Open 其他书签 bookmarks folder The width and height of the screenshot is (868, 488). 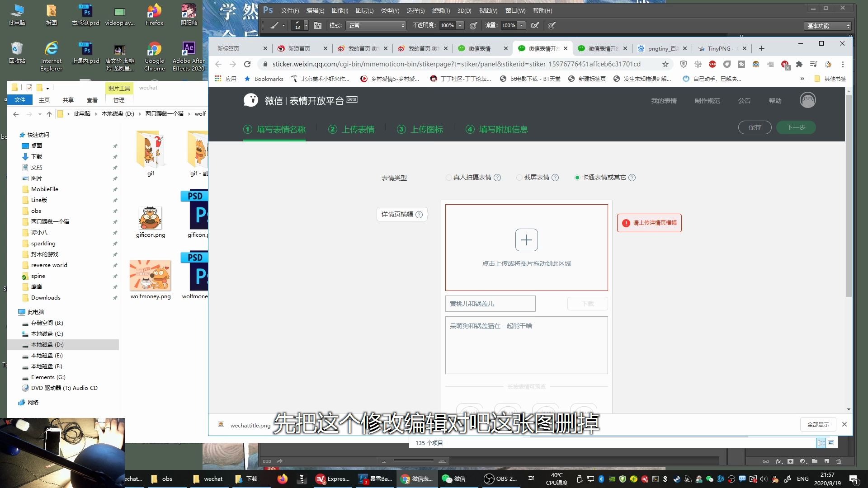coord(830,79)
